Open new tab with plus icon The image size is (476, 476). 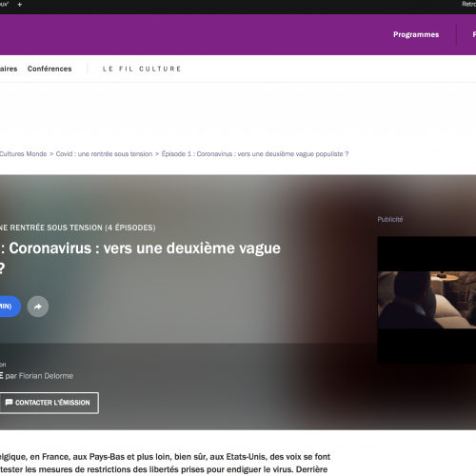point(20,5)
